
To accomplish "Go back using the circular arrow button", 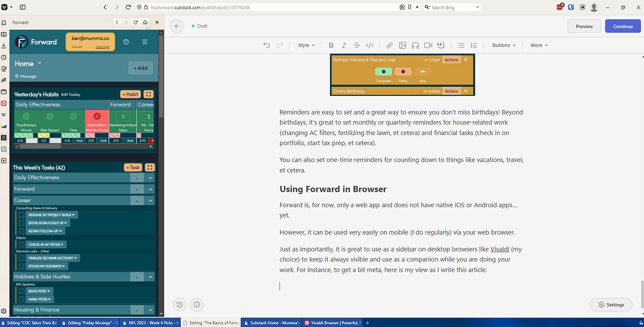I will coord(177,26).
